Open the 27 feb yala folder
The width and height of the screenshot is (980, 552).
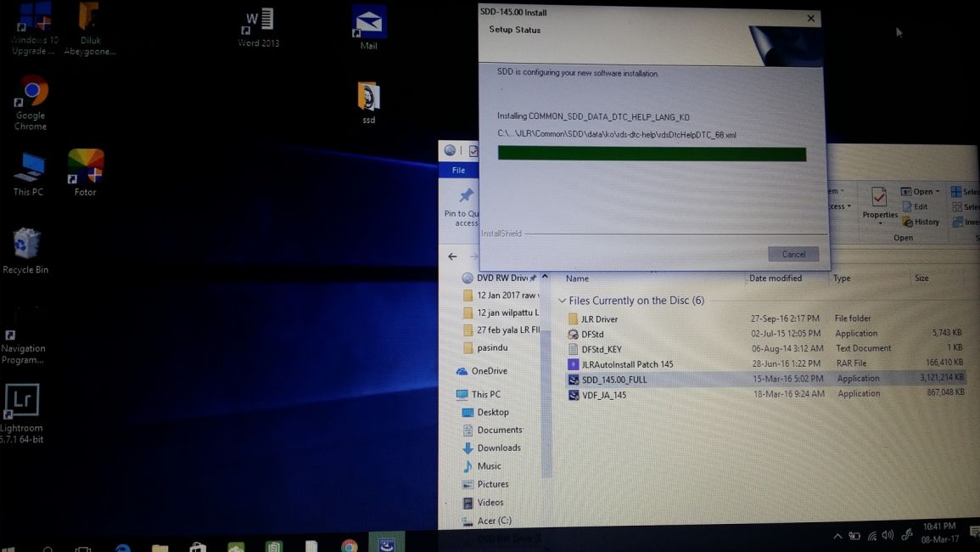click(501, 330)
